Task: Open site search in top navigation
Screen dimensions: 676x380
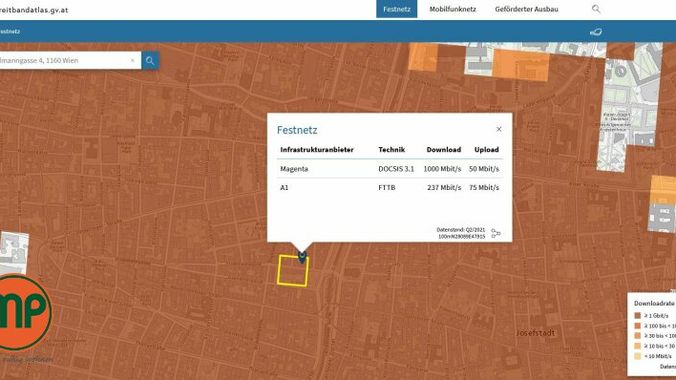Action: [596, 9]
